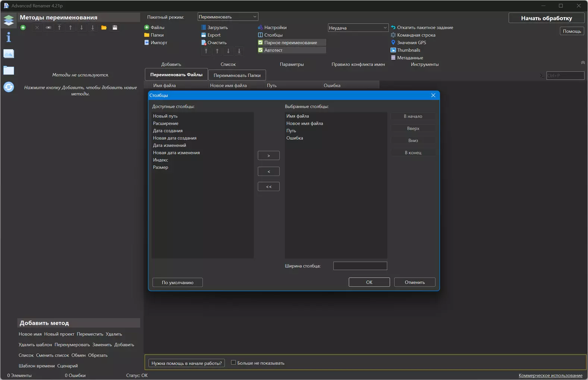Click OK in Столбцы dialog
Screen dimensions: 588x380
point(369,282)
